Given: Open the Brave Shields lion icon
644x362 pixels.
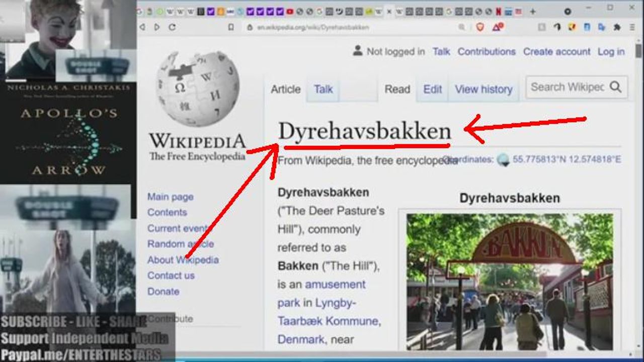Looking at the screenshot, I should pos(480,27).
